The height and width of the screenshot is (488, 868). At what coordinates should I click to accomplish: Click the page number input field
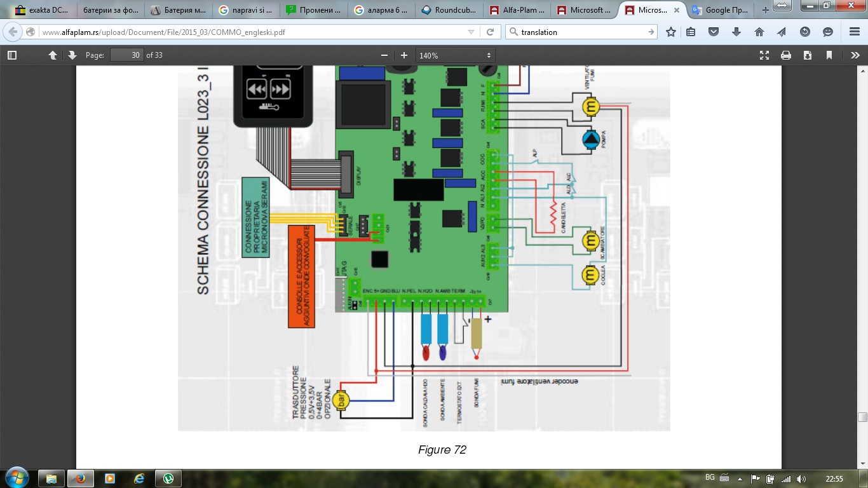click(127, 55)
